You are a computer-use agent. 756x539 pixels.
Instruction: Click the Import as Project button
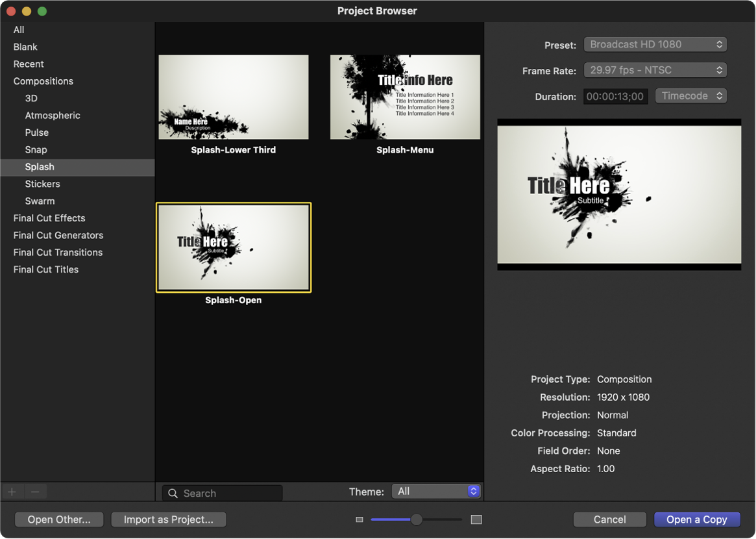[169, 520]
